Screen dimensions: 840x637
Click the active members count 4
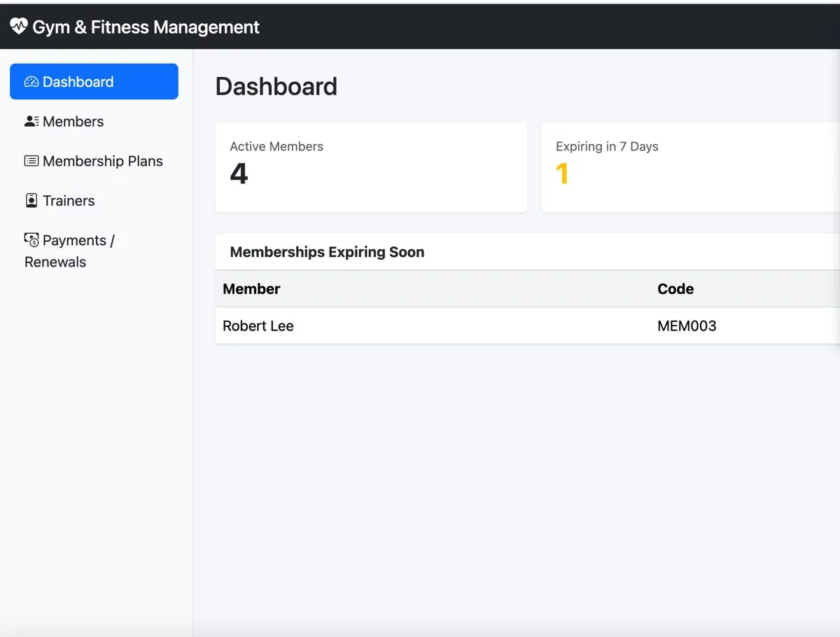(x=239, y=174)
